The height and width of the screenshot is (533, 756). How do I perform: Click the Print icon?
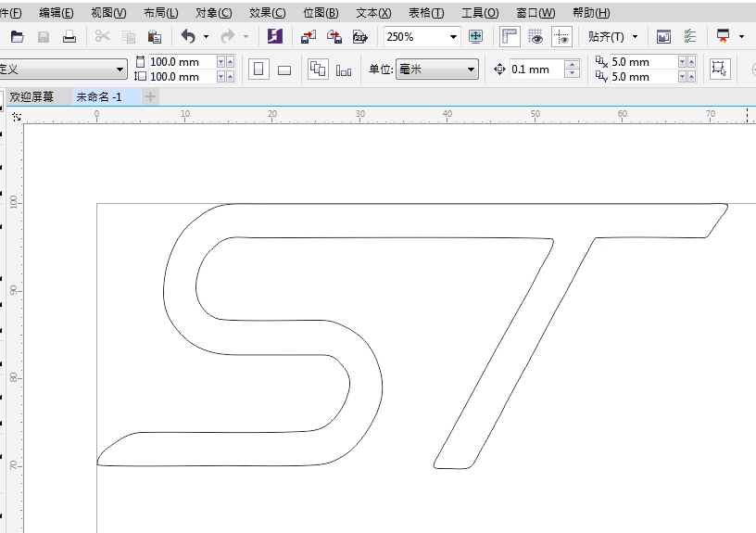coord(69,37)
